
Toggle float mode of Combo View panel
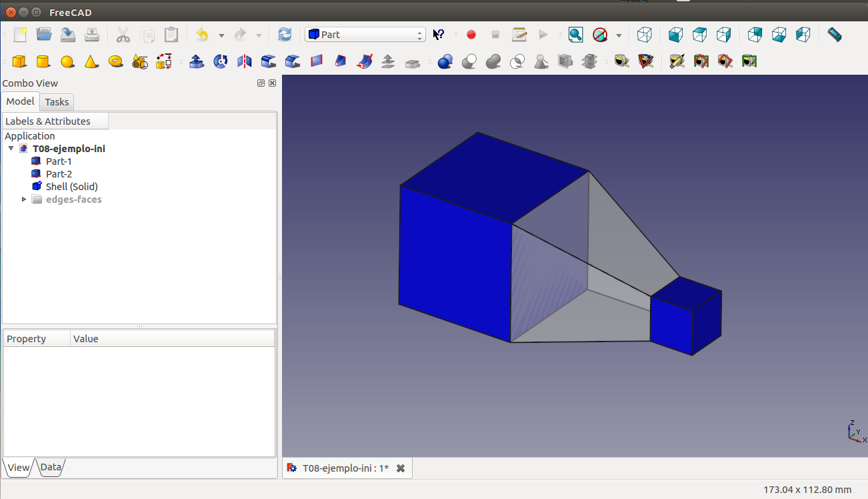click(261, 83)
